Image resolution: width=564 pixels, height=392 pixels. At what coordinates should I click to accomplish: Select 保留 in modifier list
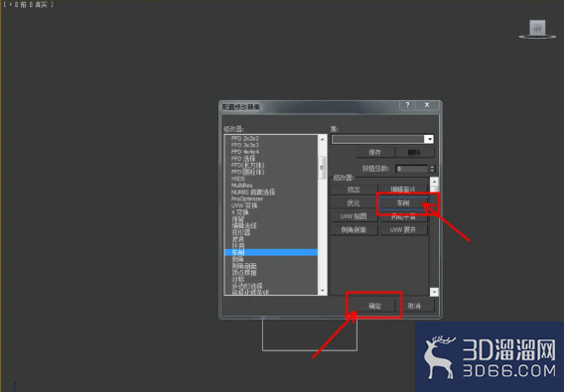coord(237,219)
